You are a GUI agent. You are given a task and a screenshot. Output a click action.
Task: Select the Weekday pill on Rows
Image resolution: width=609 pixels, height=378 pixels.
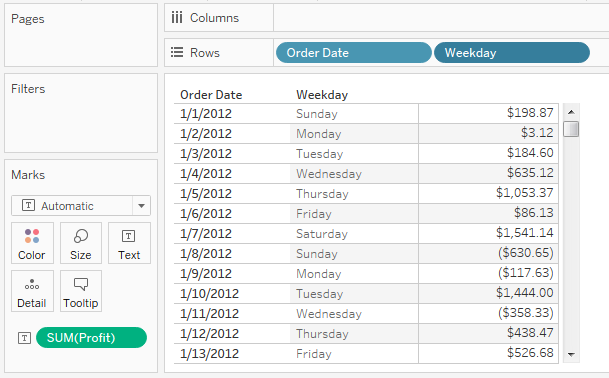coord(512,52)
